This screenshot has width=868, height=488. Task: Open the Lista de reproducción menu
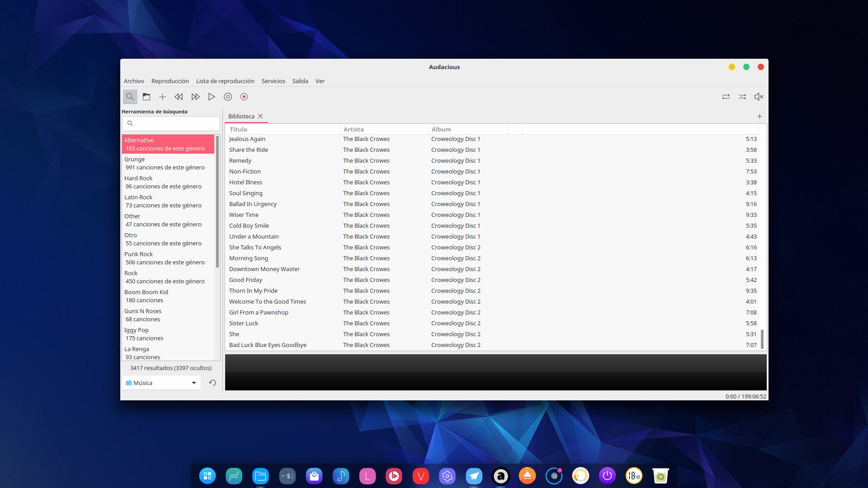click(225, 81)
